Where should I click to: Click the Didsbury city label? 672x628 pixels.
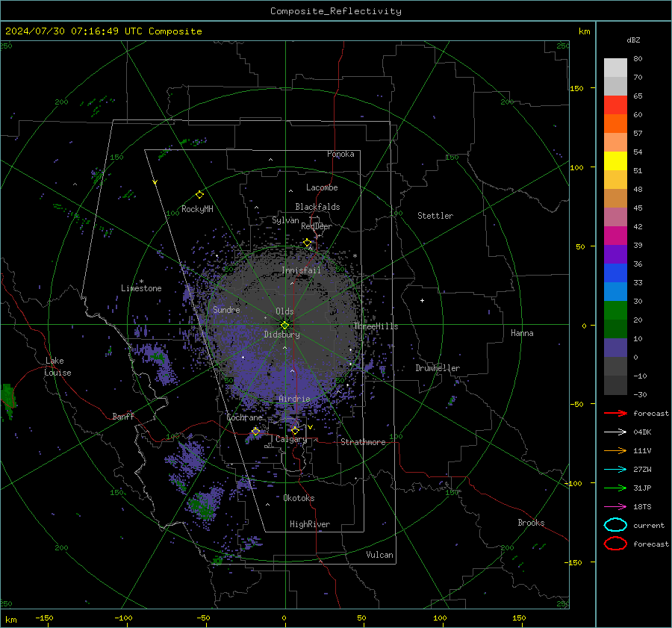pyautogui.click(x=281, y=335)
